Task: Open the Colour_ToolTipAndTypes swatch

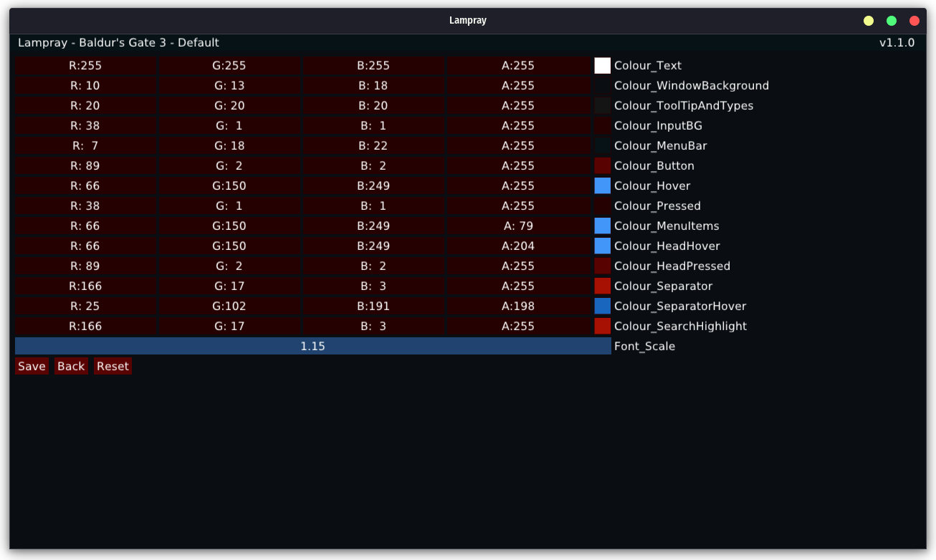Action: (603, 105)
